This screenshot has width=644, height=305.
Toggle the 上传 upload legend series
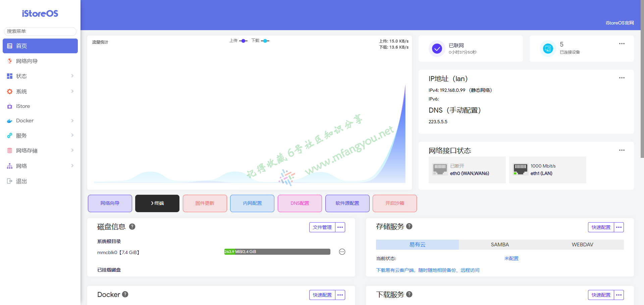point(238,41)
